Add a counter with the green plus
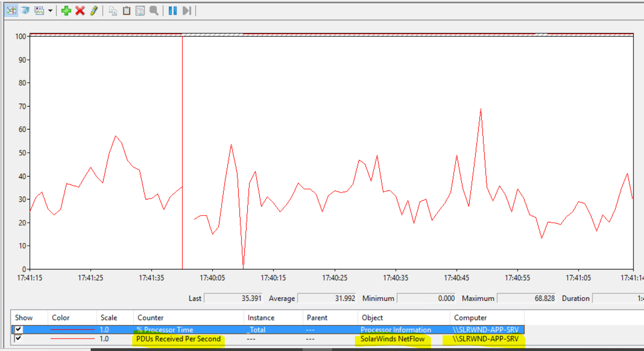 point(66,10)
